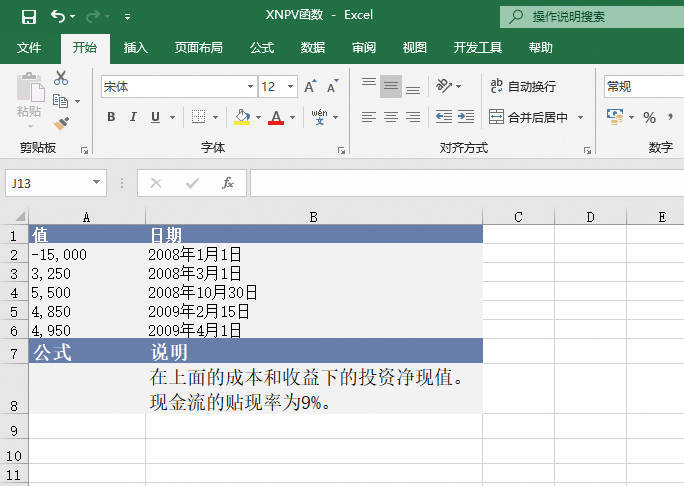Click the yellow fill color swatch
684x486 pixels.
pyautogui.click(x=241, y=118)
